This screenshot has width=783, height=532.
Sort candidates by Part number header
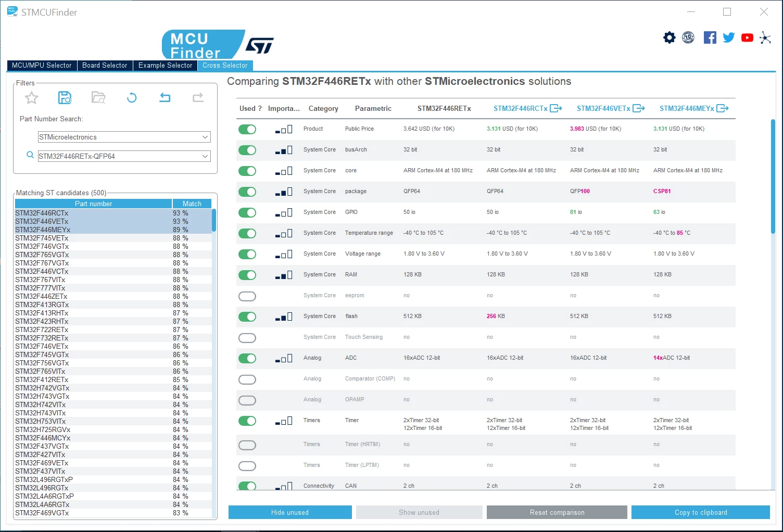(93, 204)
